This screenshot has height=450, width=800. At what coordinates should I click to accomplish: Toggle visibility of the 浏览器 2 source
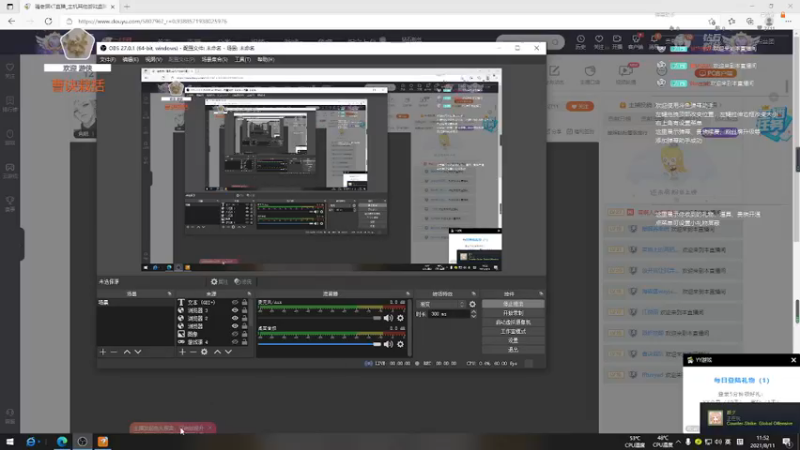click(x=235, y=318)
